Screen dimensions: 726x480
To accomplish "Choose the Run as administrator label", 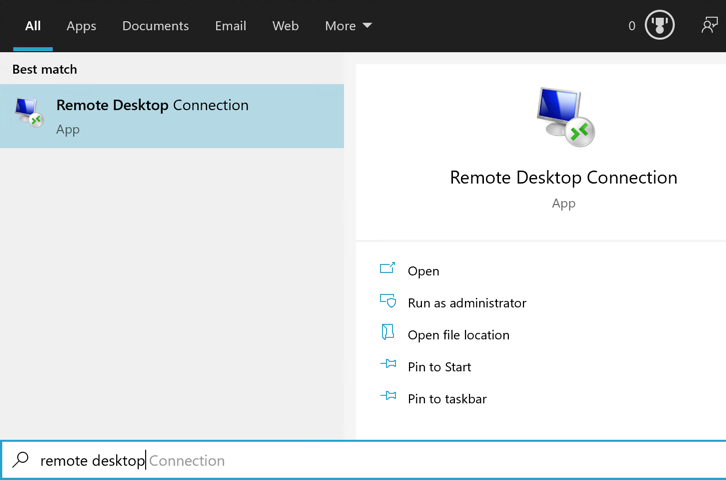I will (466, 303).
